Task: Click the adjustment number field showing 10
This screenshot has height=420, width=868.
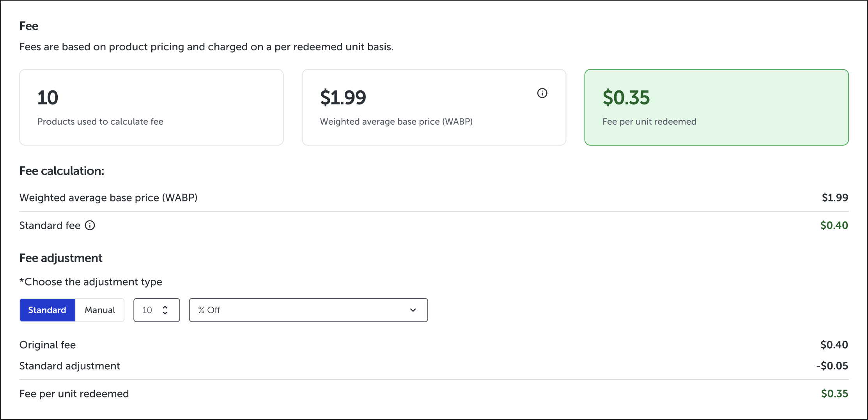Action: (147, 310)
